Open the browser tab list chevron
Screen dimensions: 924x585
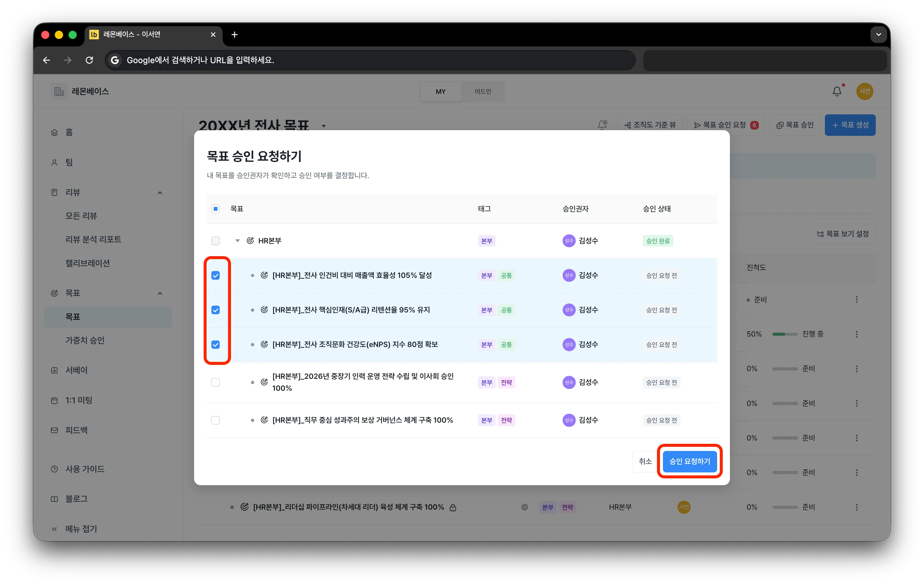point(878,35)
